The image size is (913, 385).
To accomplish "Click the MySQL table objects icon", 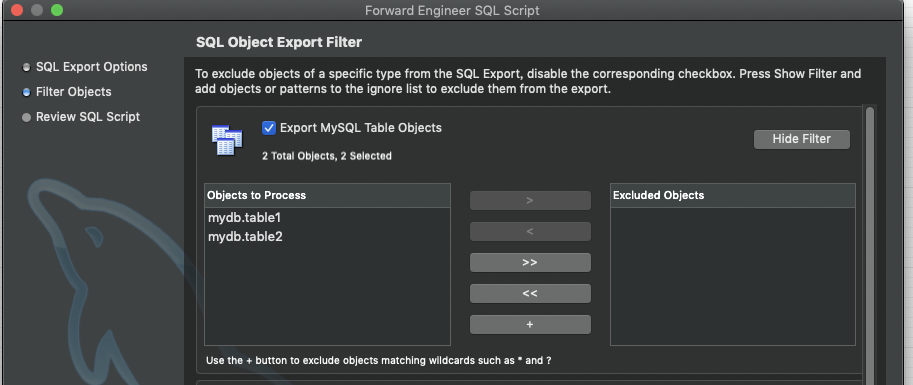I will 227,140.
